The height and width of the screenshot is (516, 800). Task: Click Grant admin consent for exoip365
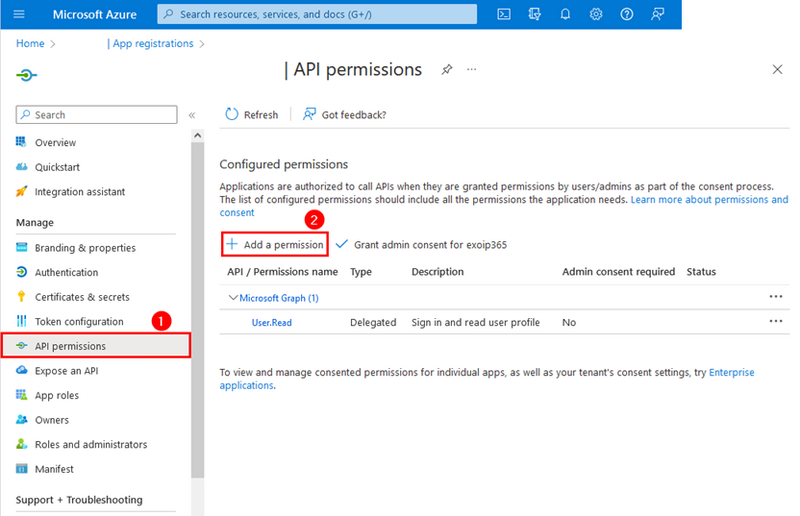point(421,244)
